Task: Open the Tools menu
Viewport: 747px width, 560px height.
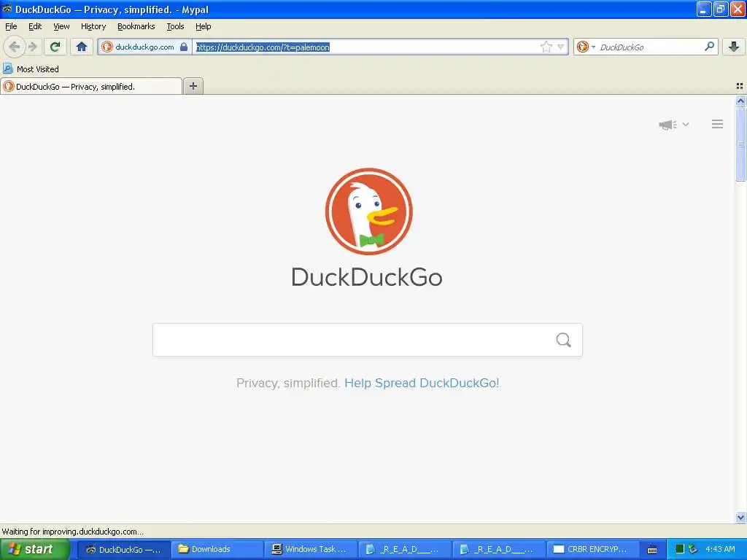Action: pos(175,26)
